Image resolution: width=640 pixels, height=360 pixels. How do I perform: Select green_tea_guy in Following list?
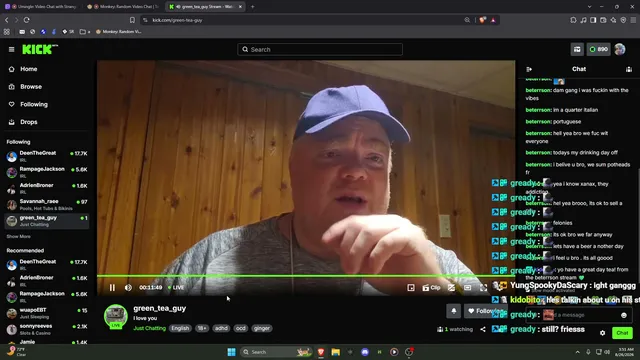click(x=47, y=221)
